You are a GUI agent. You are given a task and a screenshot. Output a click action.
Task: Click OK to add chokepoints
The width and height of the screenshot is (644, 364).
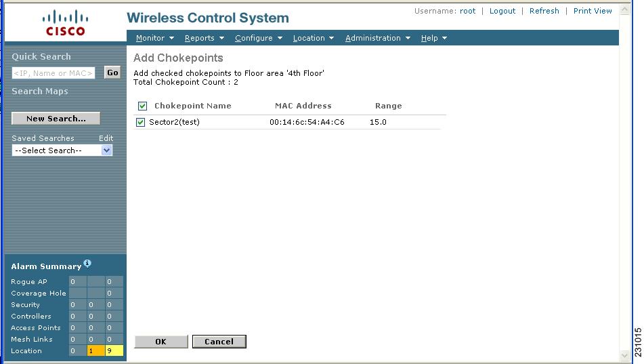tap(161, 342)
